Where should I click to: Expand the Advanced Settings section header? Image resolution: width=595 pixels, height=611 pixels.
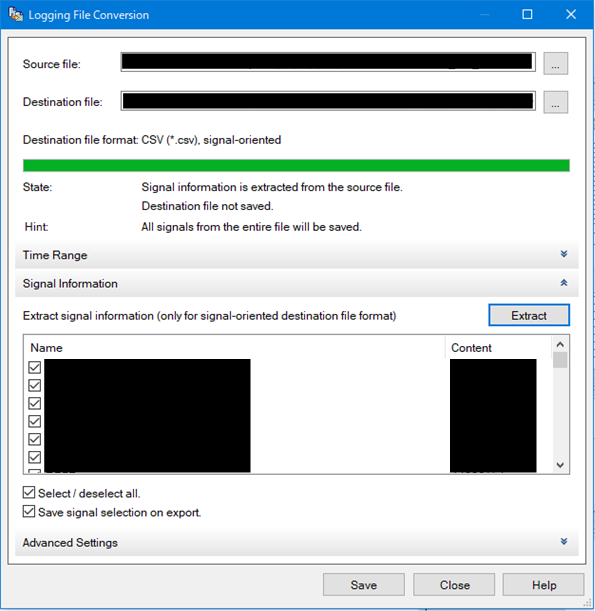coord(297,542)
